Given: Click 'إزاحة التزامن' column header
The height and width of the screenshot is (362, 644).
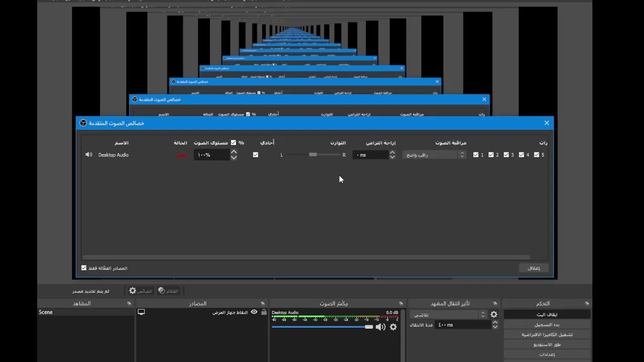Looking at the screenshot, I should coord(381,143).
